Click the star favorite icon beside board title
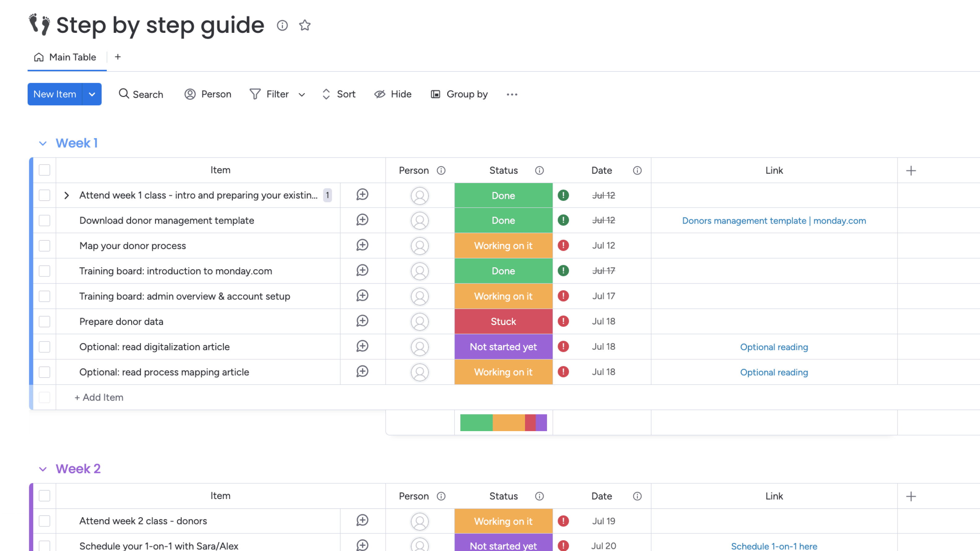 click(x=305, y=25)
